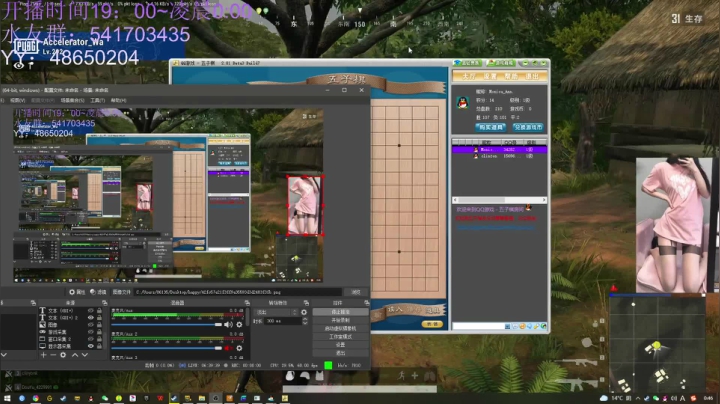Click 购买道具 button in QQ game

[x=490, y=127]
